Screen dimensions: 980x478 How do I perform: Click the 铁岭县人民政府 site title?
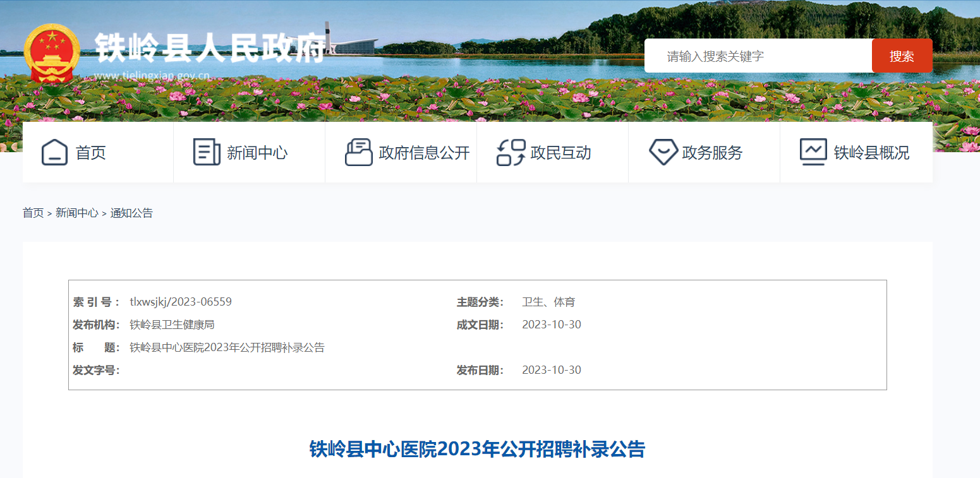click(210, 47)
